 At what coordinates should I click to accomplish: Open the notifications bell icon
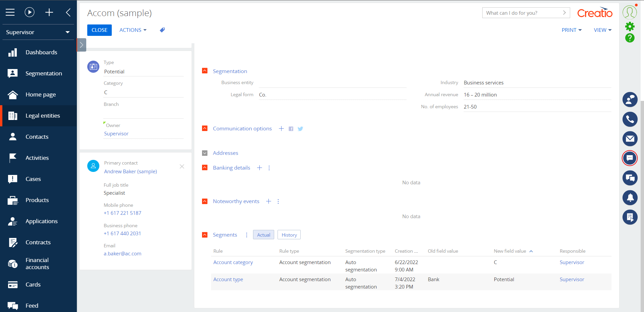coord(630,197)
